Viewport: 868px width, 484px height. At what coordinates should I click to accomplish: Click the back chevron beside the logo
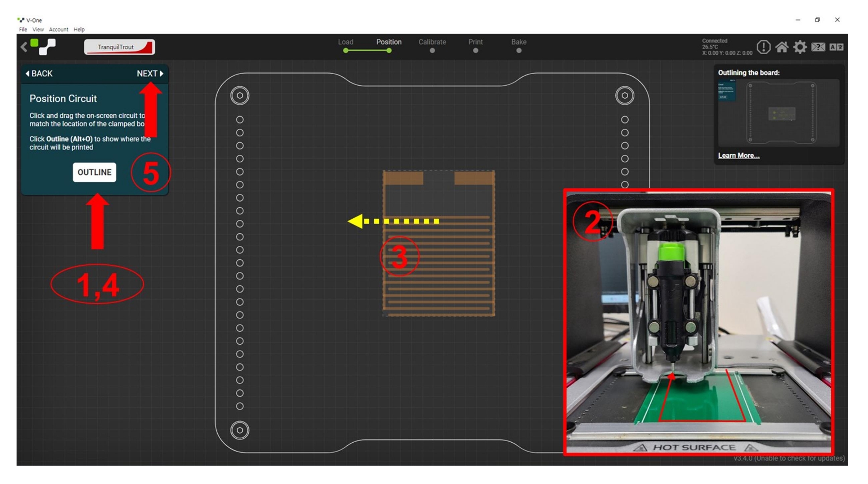(24, 47)
